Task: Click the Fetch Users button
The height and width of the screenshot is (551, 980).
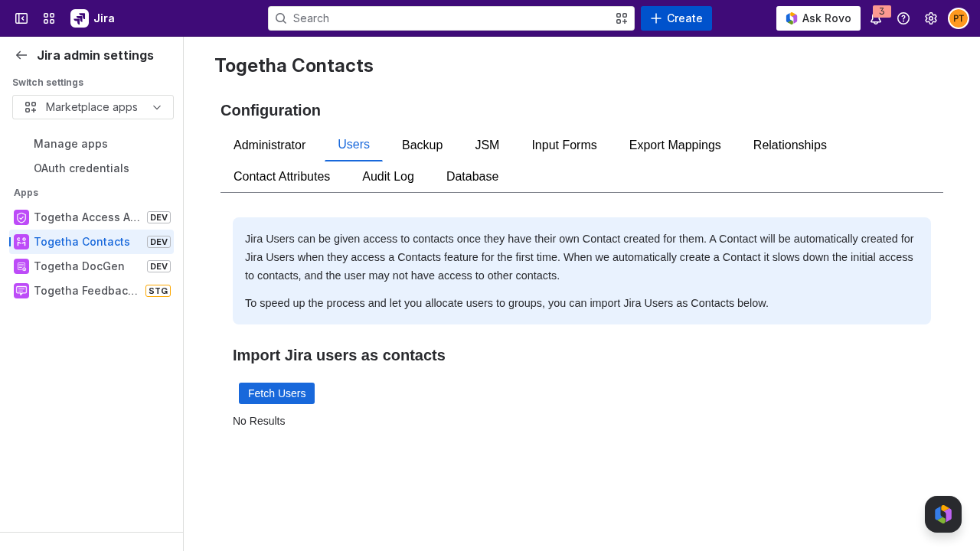Action: coord(276,393)
